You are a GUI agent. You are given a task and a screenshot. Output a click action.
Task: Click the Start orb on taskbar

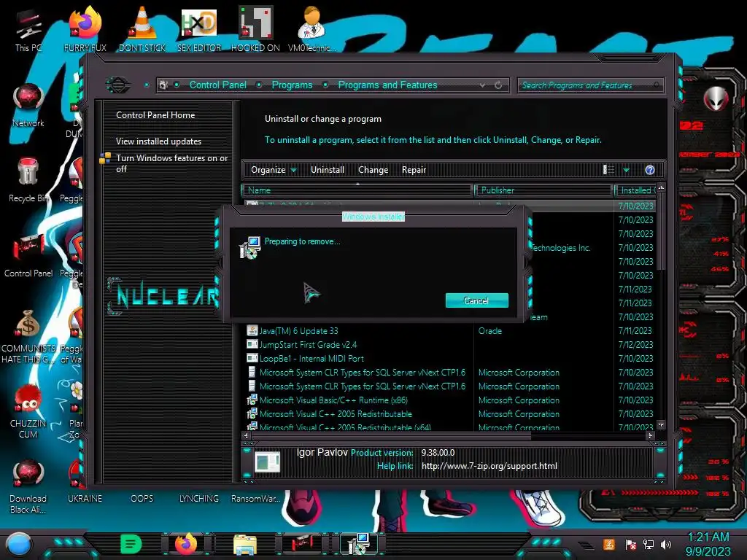tap(18, 544)
